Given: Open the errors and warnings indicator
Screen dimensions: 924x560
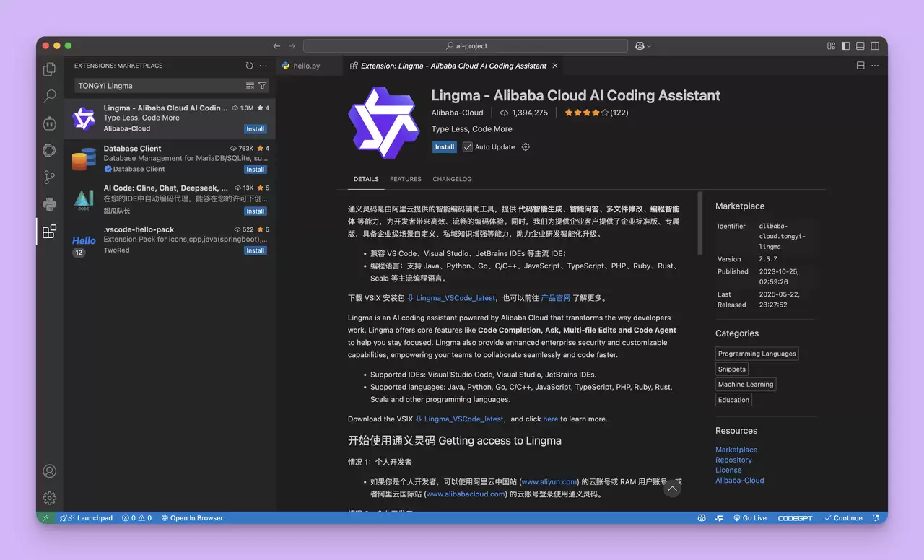Looking at the screenshot, I should point(136,518).
